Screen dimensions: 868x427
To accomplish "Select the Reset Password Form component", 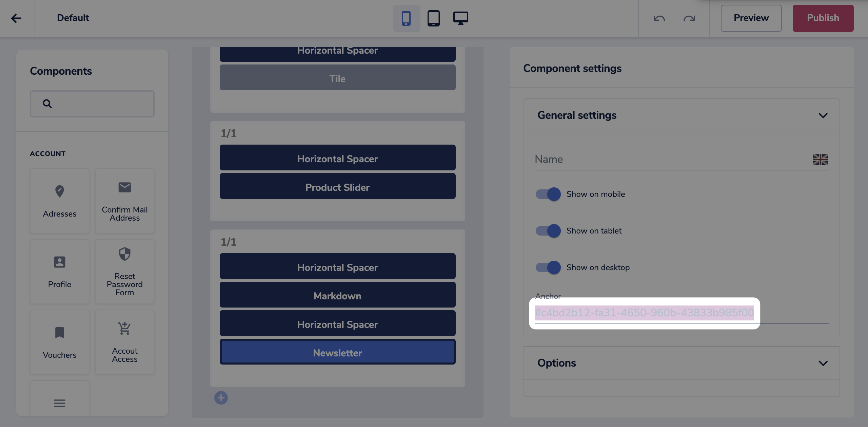I will click(x=125, y=272).
